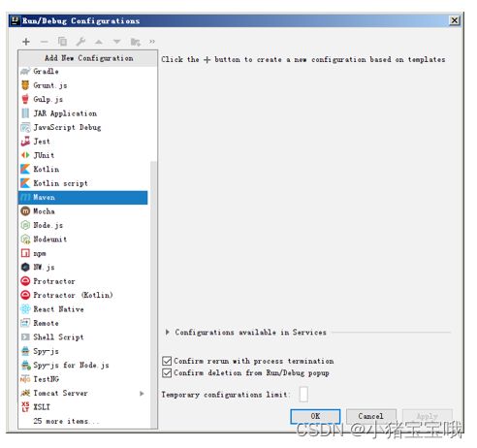477x448 pixels.
Task: Click the Cancel button
Action: [370, 416]
